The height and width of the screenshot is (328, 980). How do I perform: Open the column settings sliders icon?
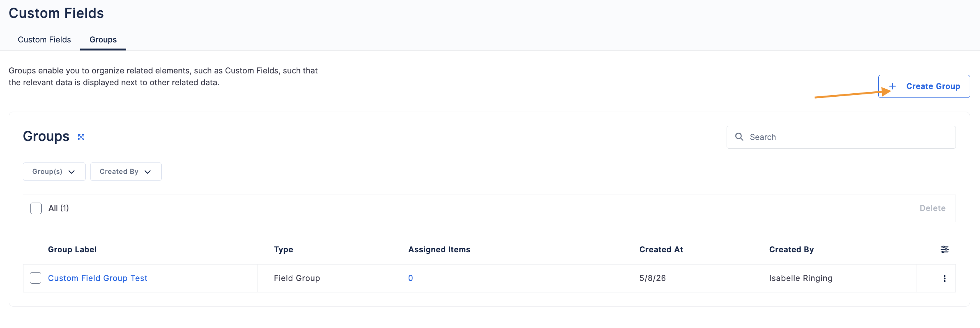pyautogui.click(x=944, y=250)
